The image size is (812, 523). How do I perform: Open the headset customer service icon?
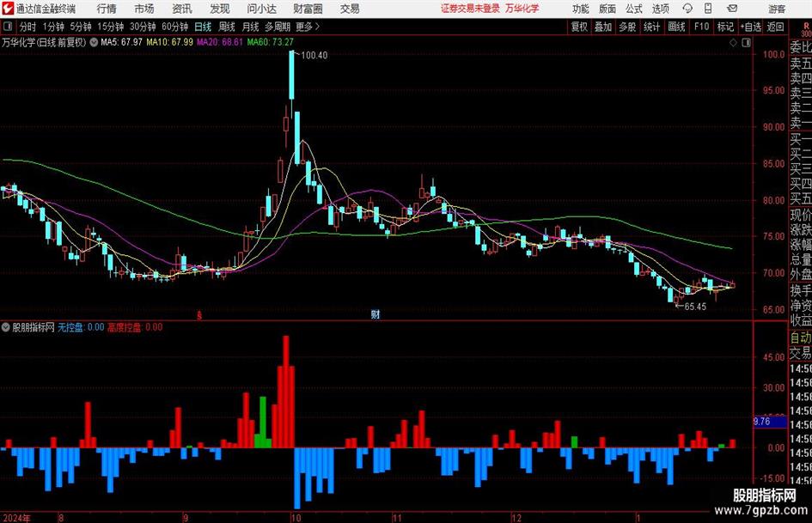coord(687,9)
